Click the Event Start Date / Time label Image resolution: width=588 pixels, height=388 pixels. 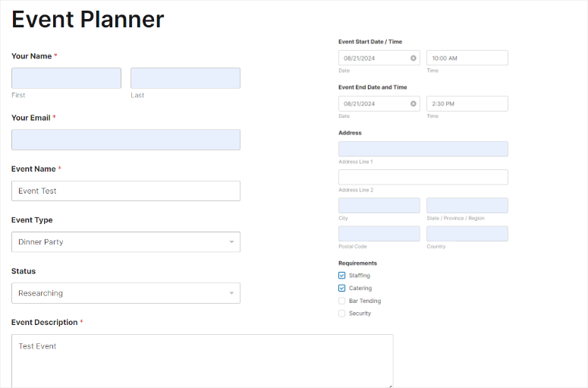click(x=370, y=42)
